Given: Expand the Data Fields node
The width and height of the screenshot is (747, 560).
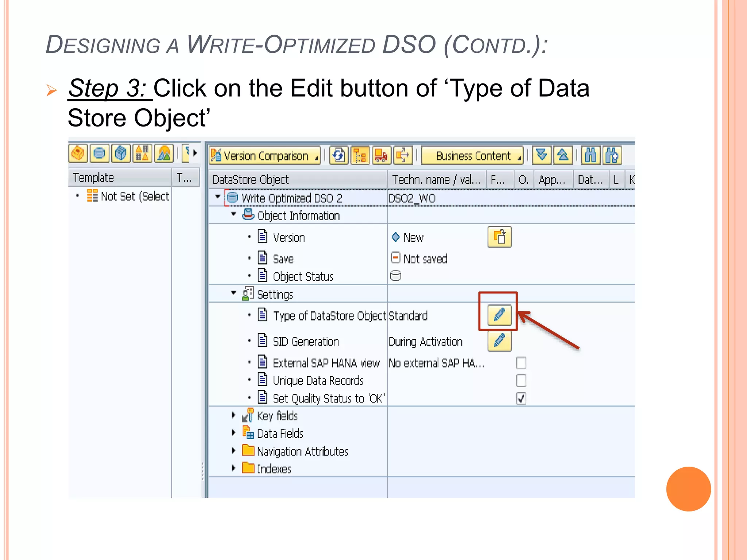Looking at the screenshot, I should point(234,433).
